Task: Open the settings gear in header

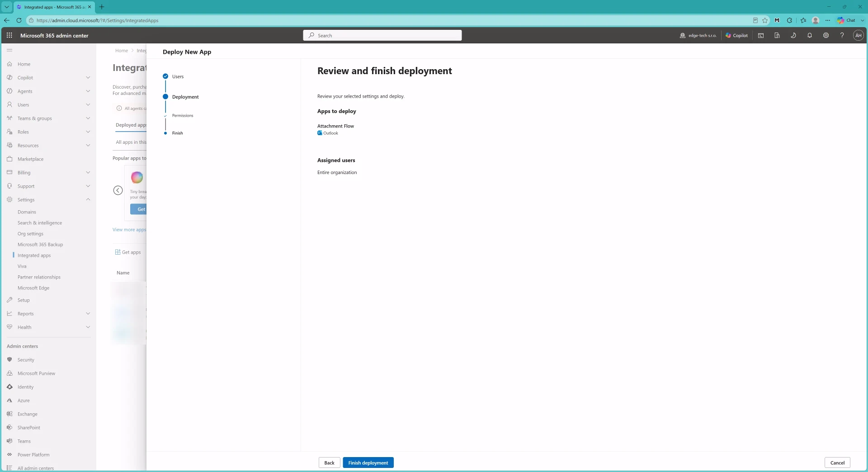Action: (x=826, y=35)
